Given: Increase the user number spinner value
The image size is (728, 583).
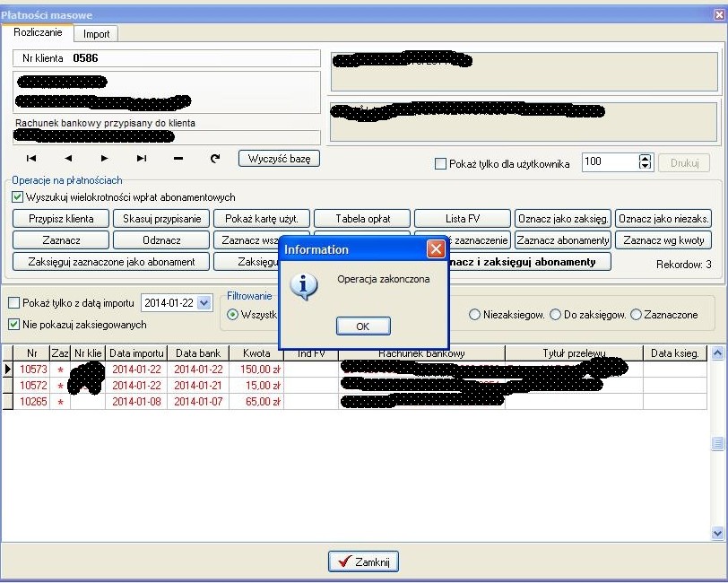Looking at the screenshot, I should pos(645,159).
